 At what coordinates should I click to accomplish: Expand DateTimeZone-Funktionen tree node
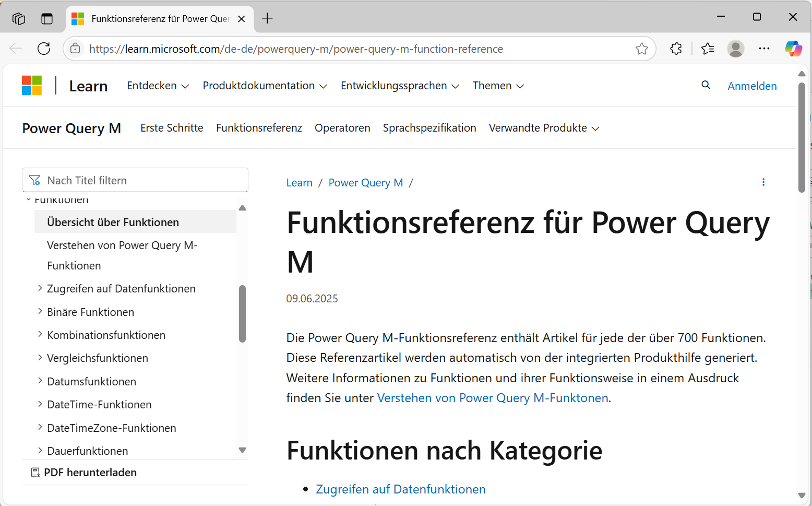point(40,427)
